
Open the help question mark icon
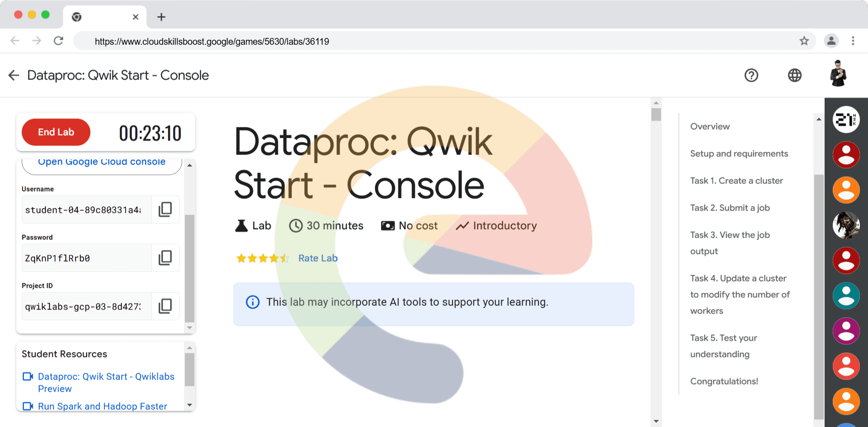coord(751,75)
